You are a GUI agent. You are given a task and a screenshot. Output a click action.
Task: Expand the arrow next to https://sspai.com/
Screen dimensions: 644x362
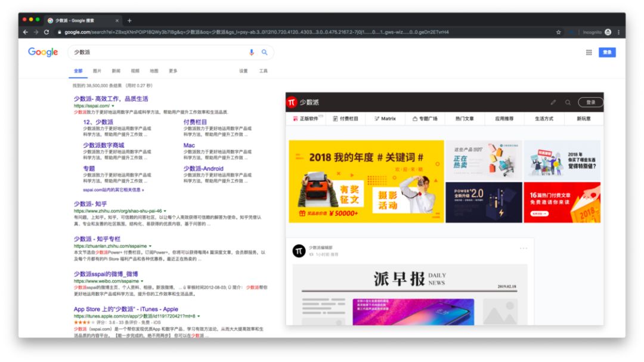click(x=113, y=106)
